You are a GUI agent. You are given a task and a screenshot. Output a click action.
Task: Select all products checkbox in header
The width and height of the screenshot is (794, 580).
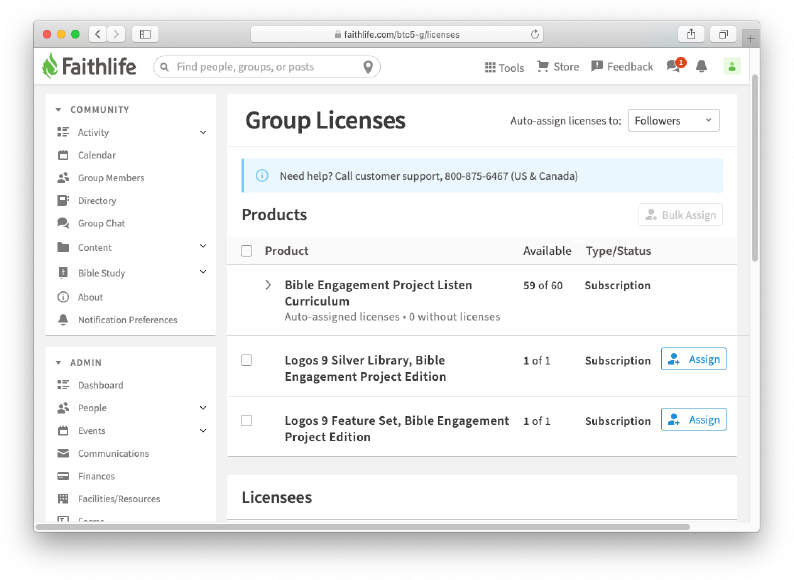(247, 251)
